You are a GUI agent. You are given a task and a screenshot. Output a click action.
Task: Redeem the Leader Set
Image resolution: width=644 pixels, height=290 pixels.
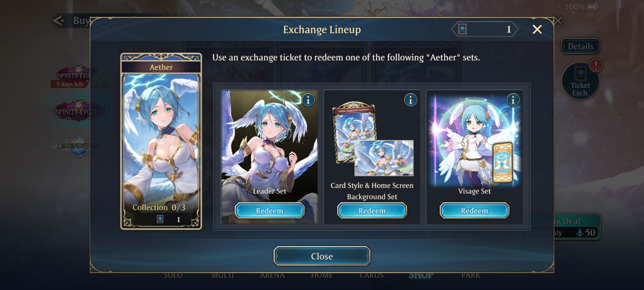coord(269,211)
